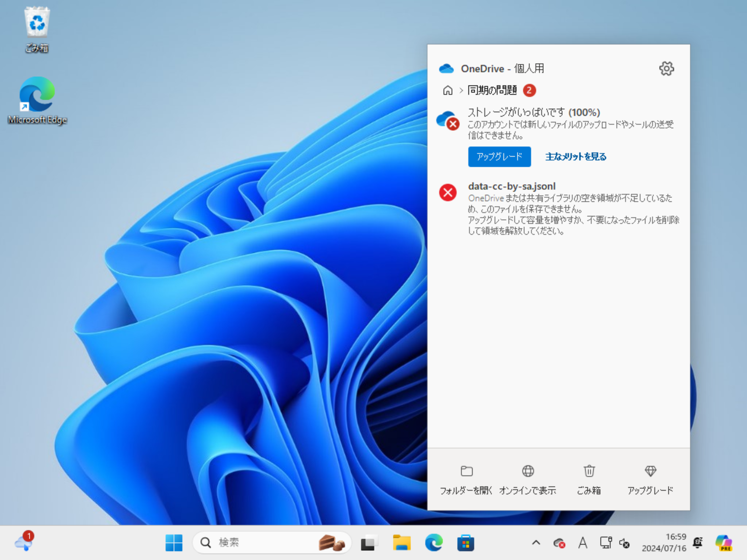Open the OneDrive settings gear

point(666,69)
